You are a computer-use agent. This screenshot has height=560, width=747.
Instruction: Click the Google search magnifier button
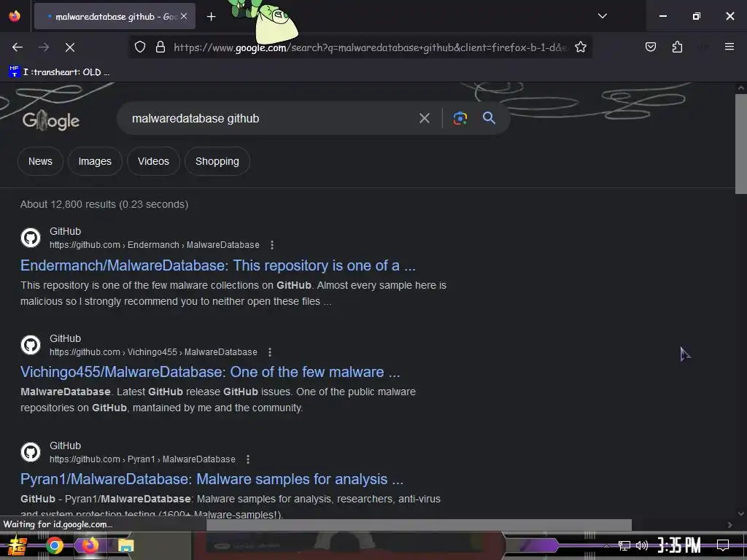click(489, 118)
